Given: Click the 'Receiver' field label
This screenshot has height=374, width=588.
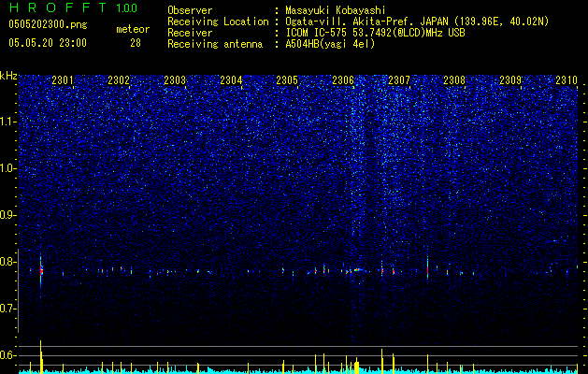Looking at the screenshot, I should tap(190, 33).
